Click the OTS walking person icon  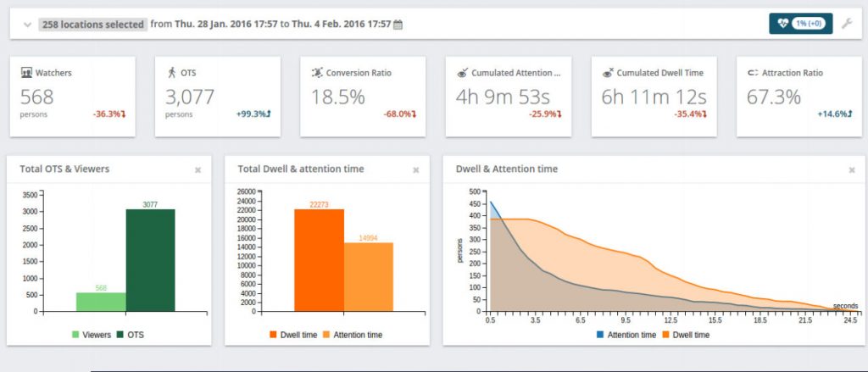[x=171, y=73]
